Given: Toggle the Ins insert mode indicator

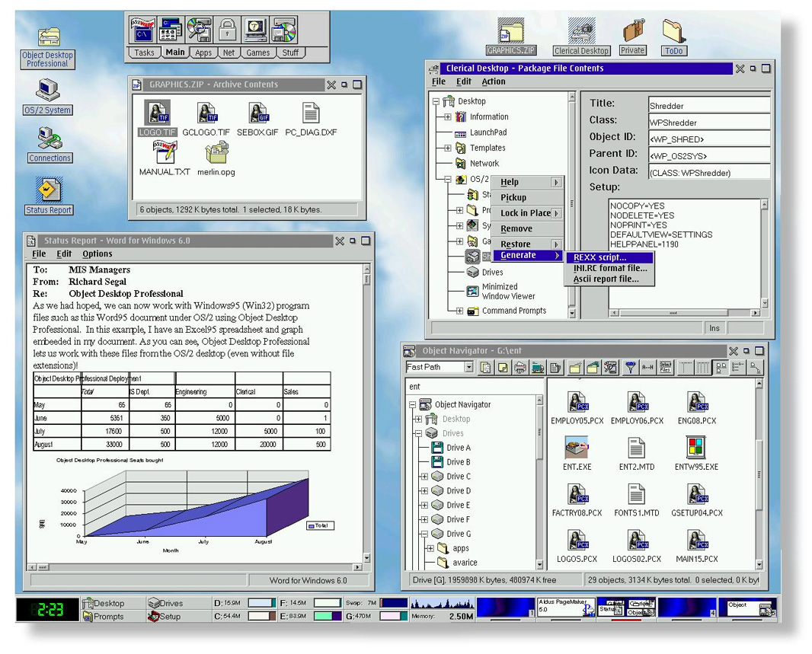Looking at the screenshot, I should 714,328.
